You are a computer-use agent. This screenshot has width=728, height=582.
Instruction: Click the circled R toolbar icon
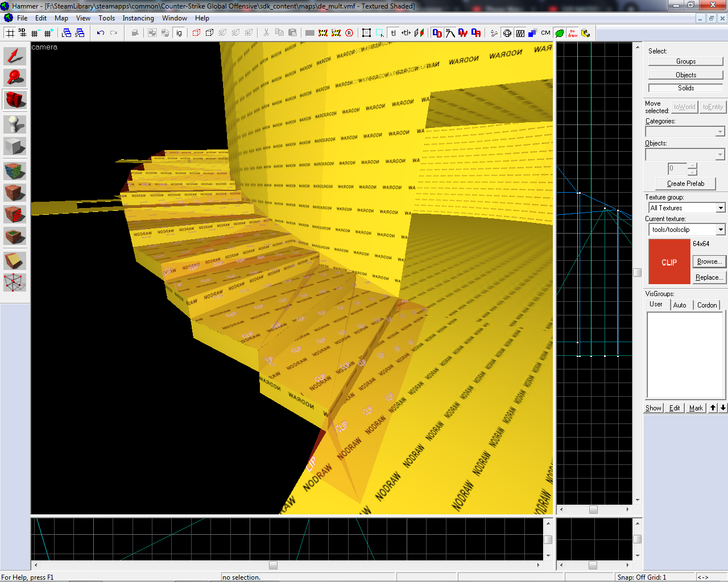349,33
